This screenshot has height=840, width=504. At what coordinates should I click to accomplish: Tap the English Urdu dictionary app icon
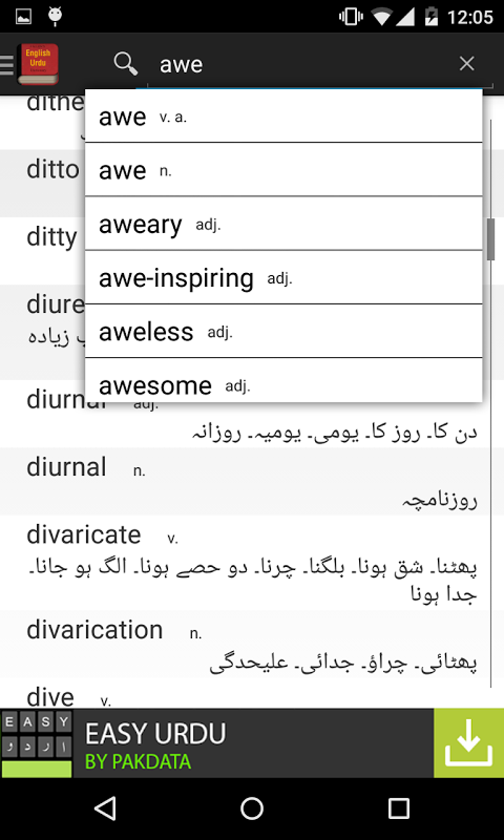pos(38,64)
